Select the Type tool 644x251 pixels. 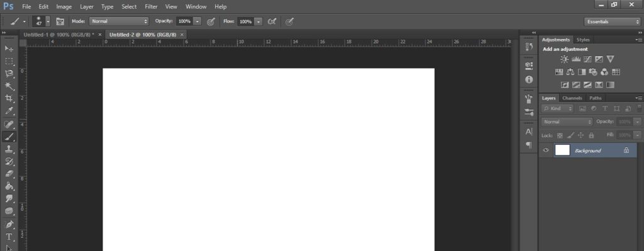click(9, 237)
